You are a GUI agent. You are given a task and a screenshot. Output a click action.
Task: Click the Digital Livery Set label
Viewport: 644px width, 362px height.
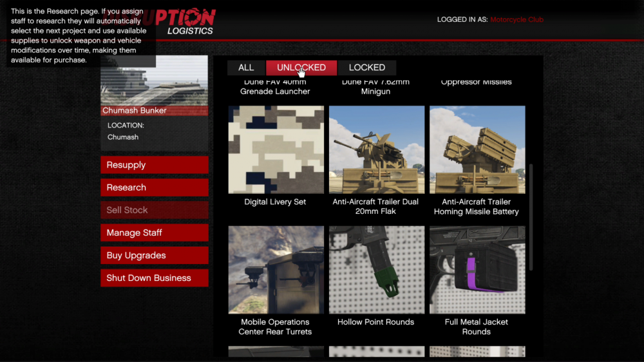point(275,202)
